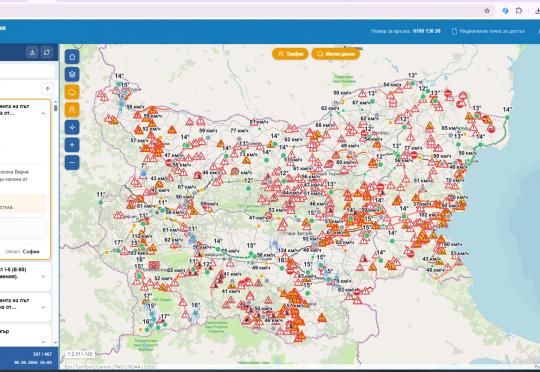Click the browser bookmark star icon
The image size is (540, 372).
click(x=487, y=11)
